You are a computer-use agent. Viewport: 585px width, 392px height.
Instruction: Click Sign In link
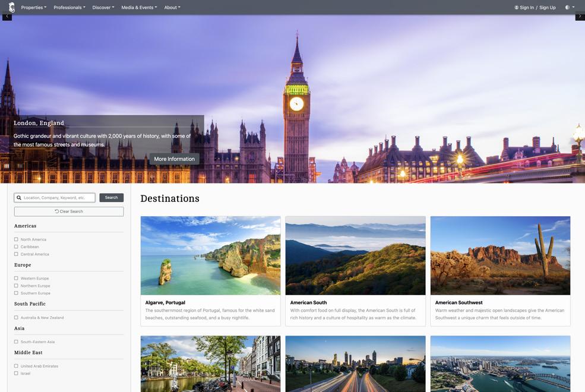[524, 8]
